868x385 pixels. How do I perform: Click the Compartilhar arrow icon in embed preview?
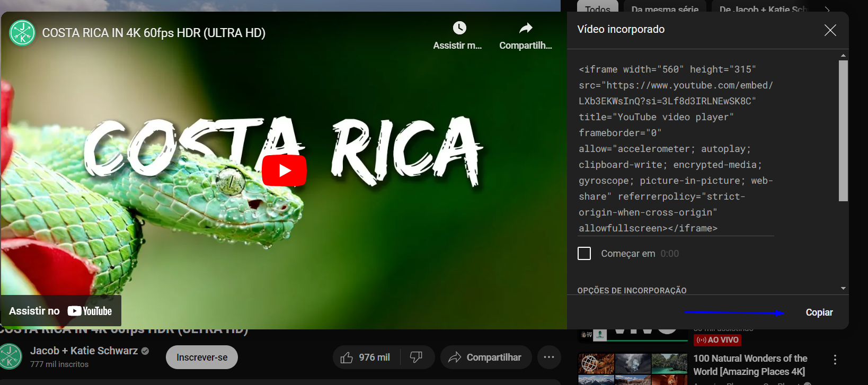(x=526, y=28)
